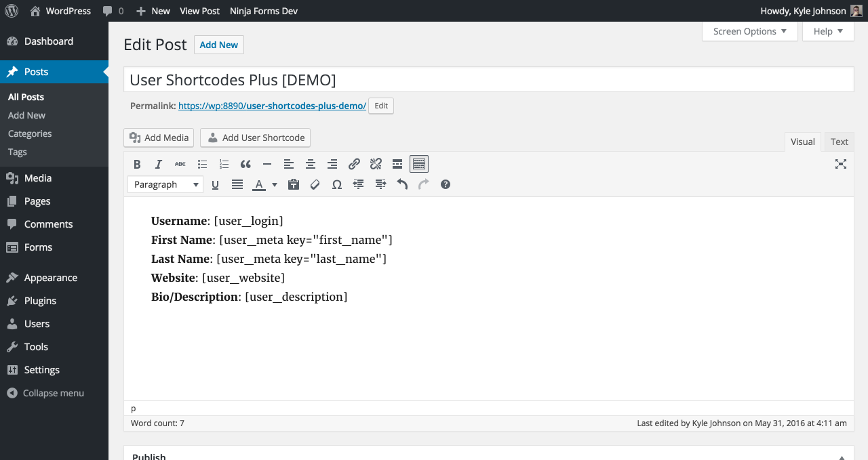Open Plugins in the admin sidebar
Viewport: 868px width, 460px height.
40,301
